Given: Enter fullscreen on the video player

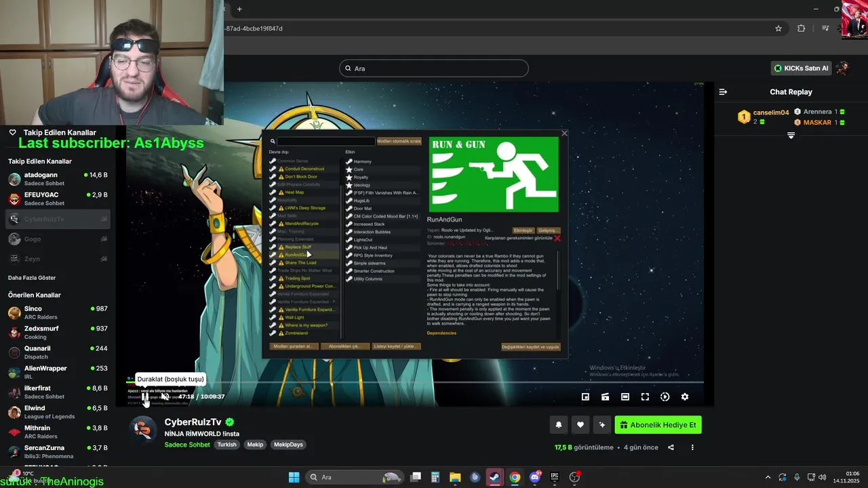Looking at the screenshot, I should [x=645, y=396].
